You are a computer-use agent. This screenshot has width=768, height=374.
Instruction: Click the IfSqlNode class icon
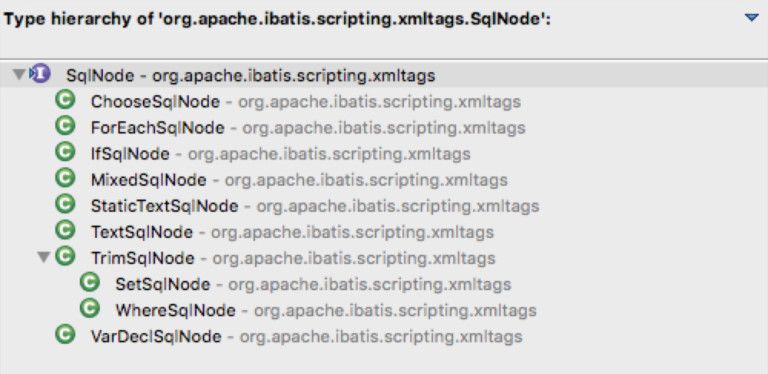point(65,152)
